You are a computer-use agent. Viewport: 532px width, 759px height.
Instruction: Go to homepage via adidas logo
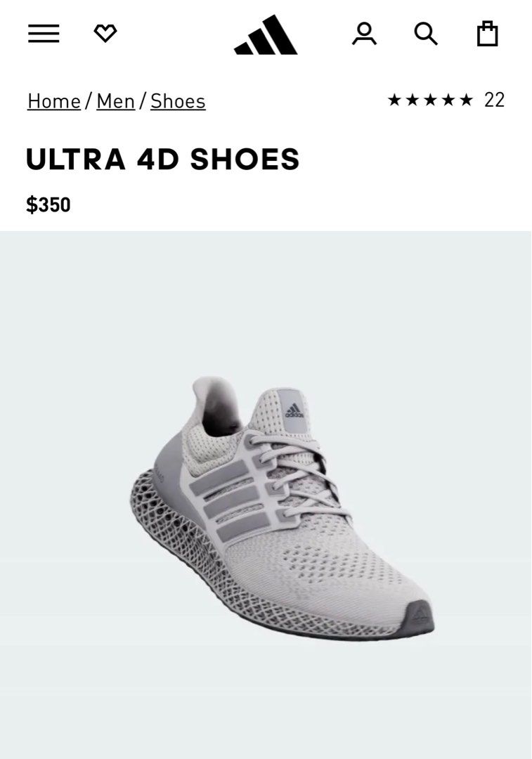click(x=266, y=34)
